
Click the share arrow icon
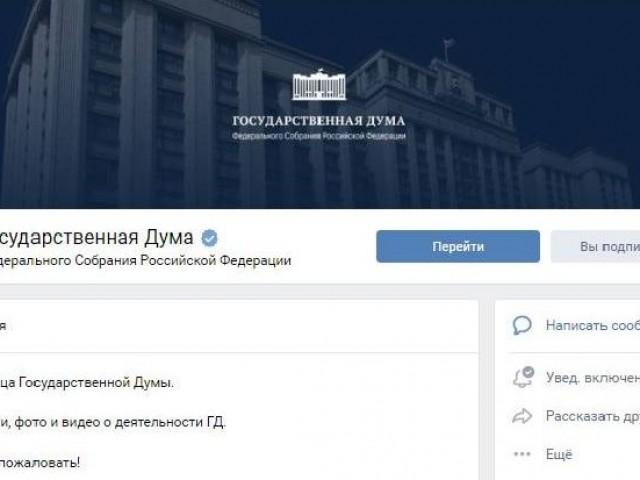[x=522, y=416]
